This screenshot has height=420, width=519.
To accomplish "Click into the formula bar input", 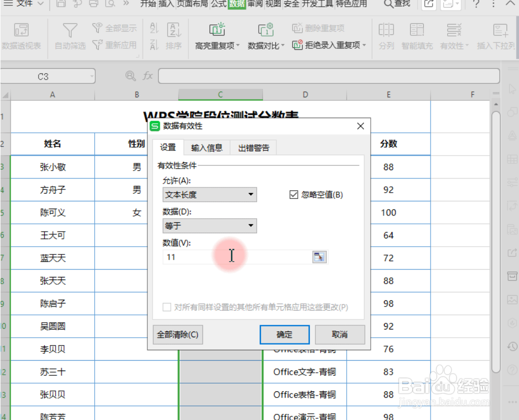I will tap(328, 76).
